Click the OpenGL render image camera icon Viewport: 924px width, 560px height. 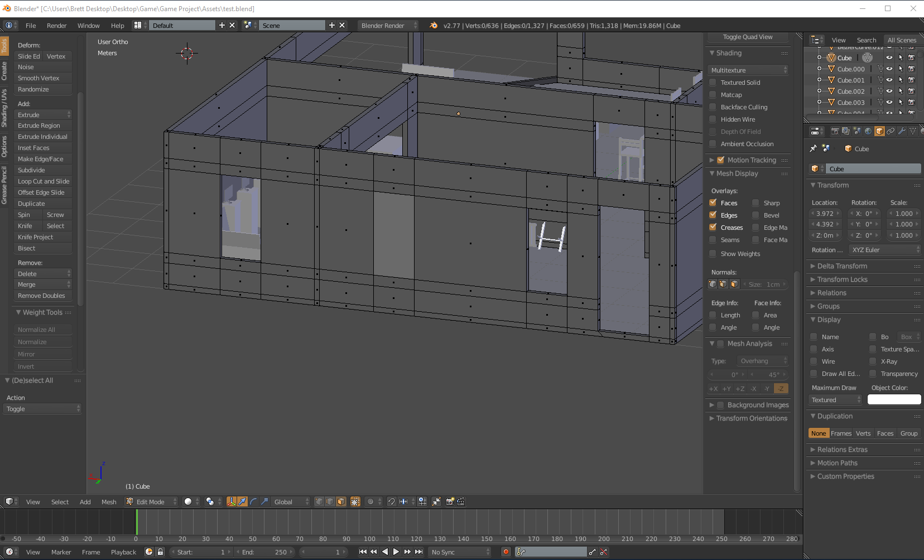pyautogui.click(x=450, y=501)
